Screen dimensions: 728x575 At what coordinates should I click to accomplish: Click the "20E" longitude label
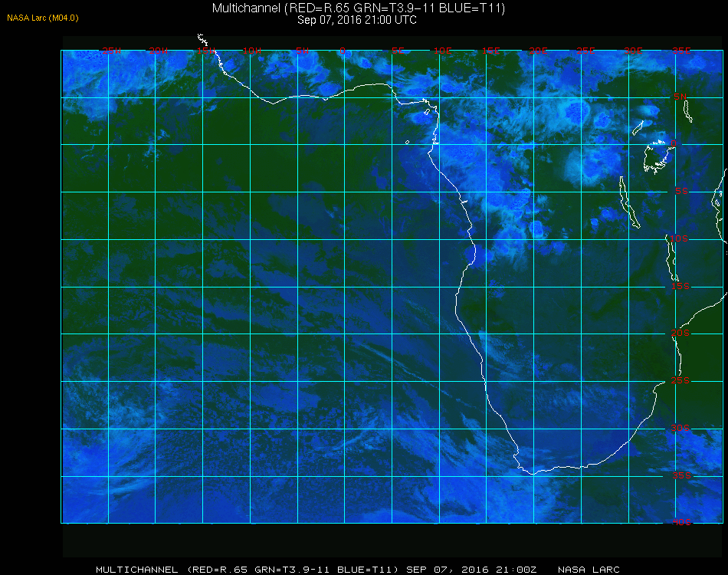[538, 51]
